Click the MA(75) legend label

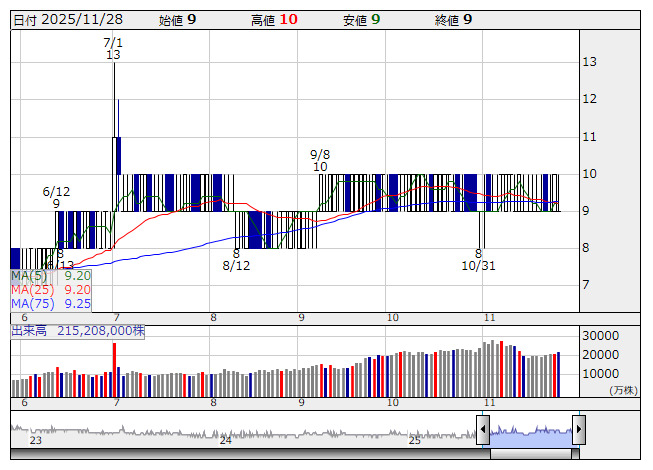pos(31,303)
